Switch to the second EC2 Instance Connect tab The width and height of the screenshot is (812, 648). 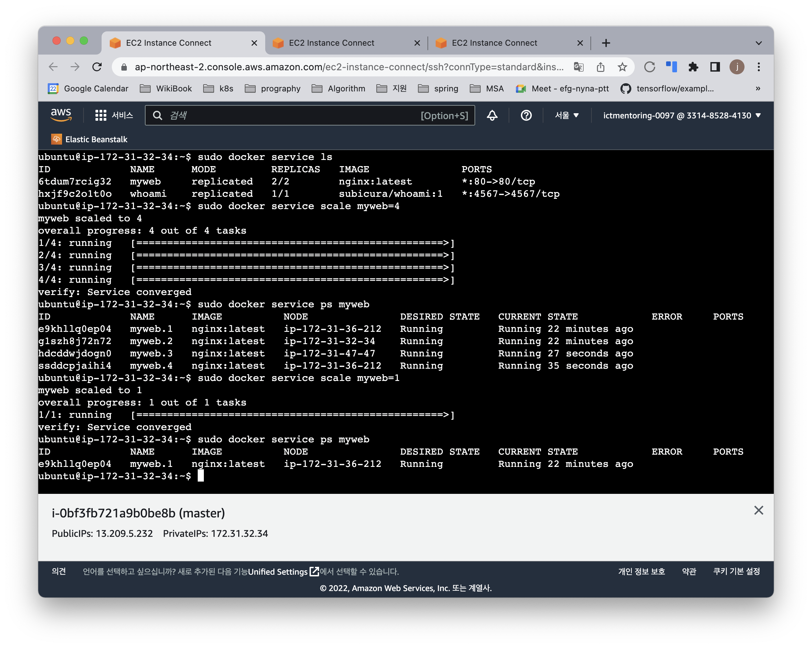(331, 43)
